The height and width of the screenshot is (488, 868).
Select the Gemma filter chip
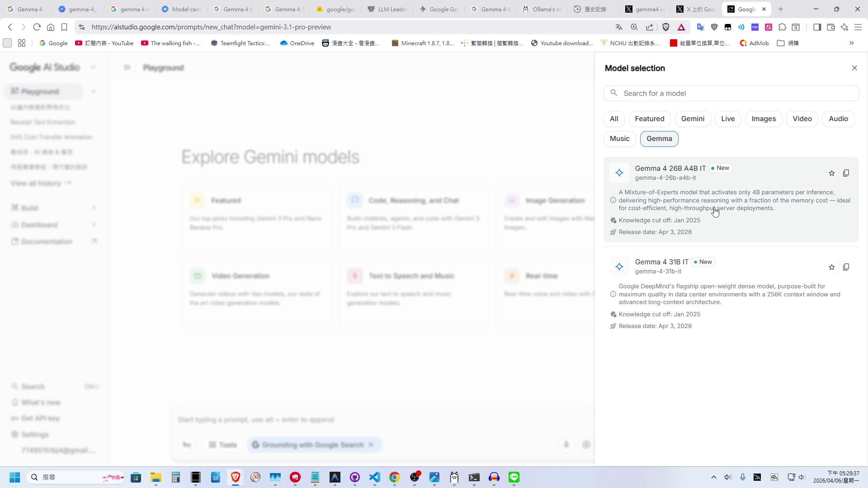tap(659, 139)
